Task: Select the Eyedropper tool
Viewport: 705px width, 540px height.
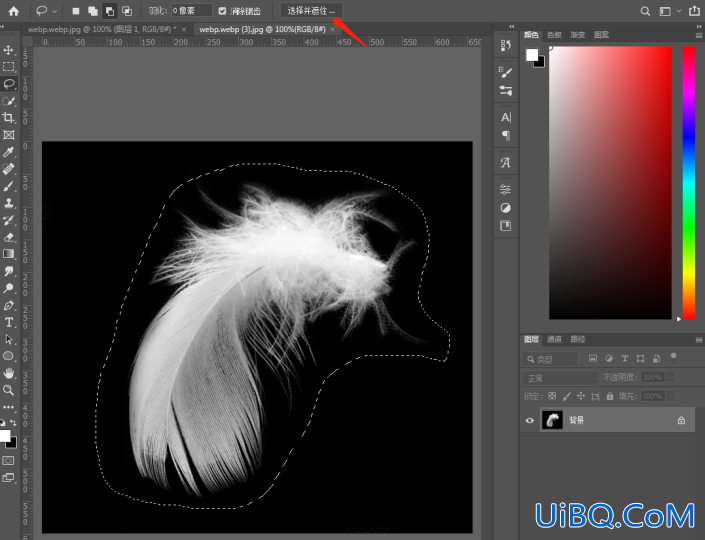Action: [x=9, y=152]
